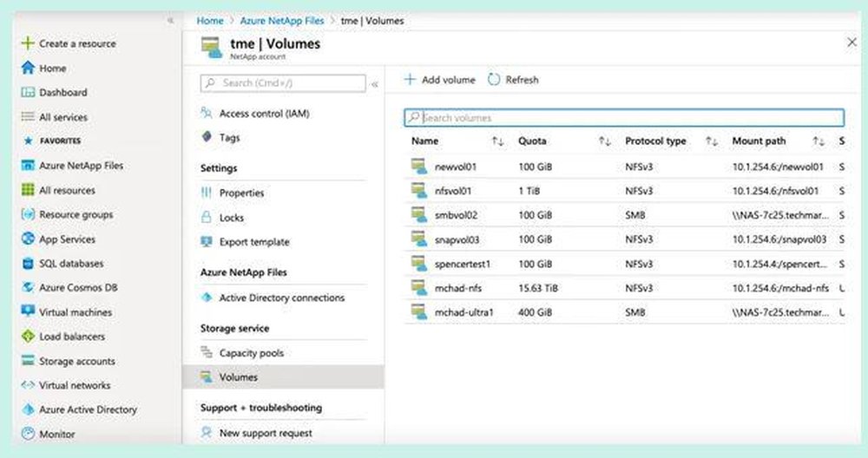Click the volume icon beside mchad-ultra1
The height and width of the screenshot is (458, 868).
(x=419, y=312)
